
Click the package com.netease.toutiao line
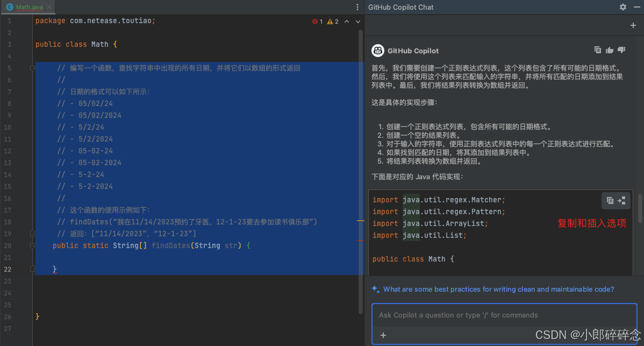point(95,20)
